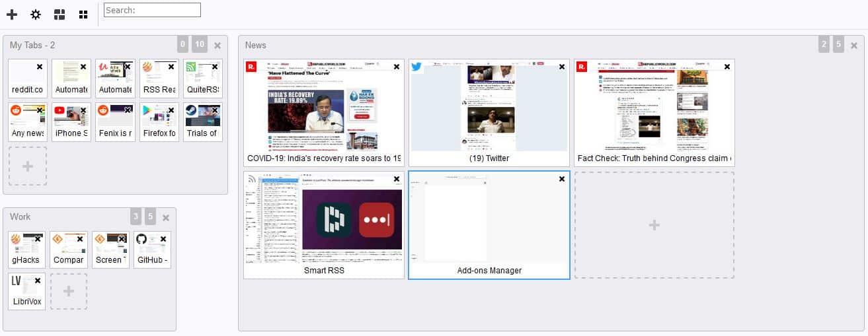This screenshot has height=336, width=868.
Task: Open settings via the gear icon
Action: coord(36,14)
